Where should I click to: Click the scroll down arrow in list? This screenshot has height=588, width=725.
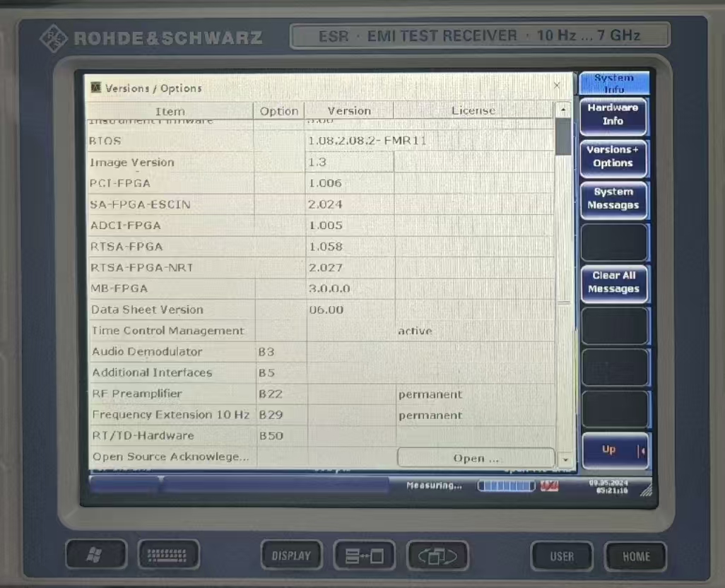click(x=563, y=459)
